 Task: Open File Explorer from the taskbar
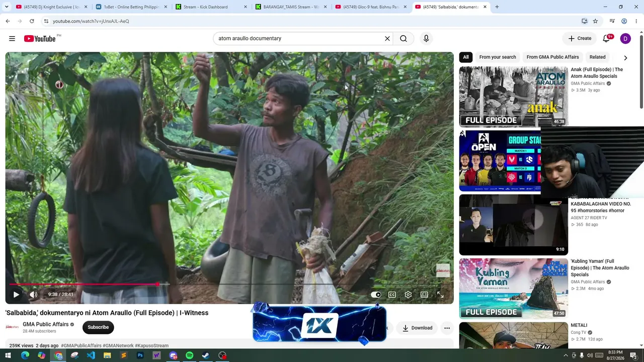pyautogui.click(x=107, y=356)
